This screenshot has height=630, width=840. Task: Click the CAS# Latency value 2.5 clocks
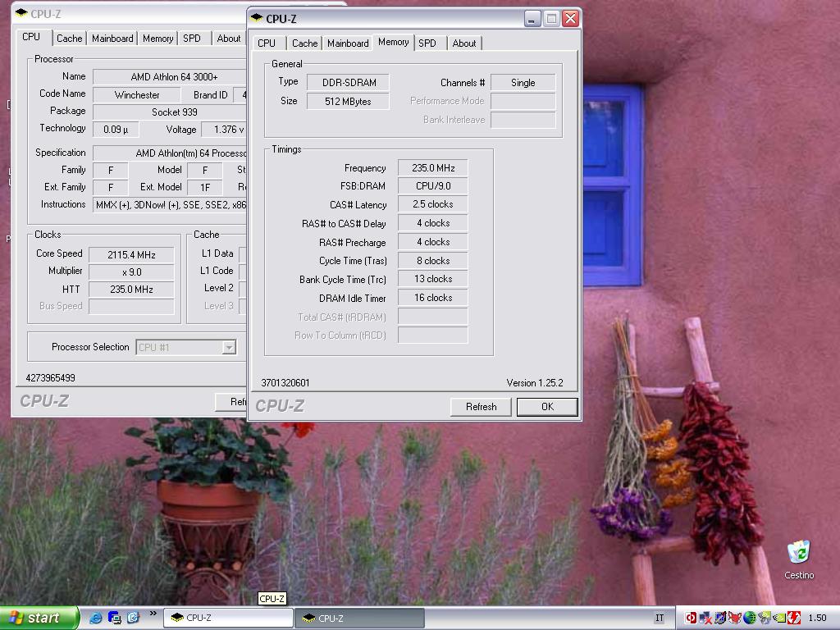click(433, 204)
